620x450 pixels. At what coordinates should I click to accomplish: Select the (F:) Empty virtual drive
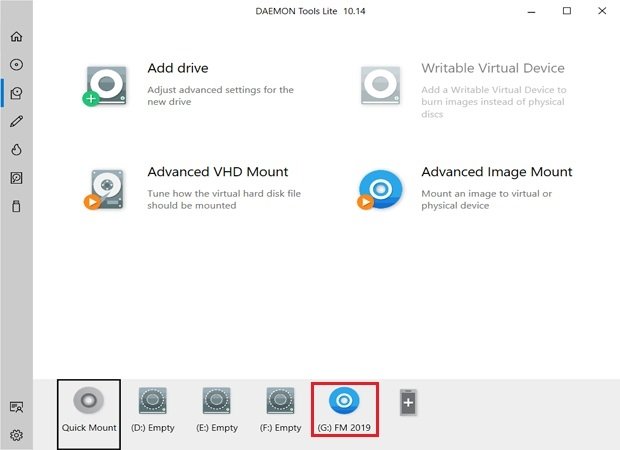(x=280, y=410)
